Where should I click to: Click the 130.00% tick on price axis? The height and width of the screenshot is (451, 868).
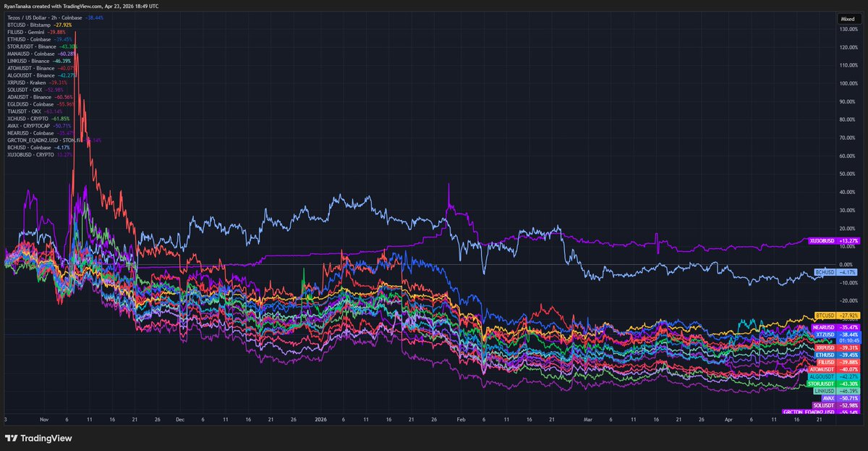(x=848, y=29)
